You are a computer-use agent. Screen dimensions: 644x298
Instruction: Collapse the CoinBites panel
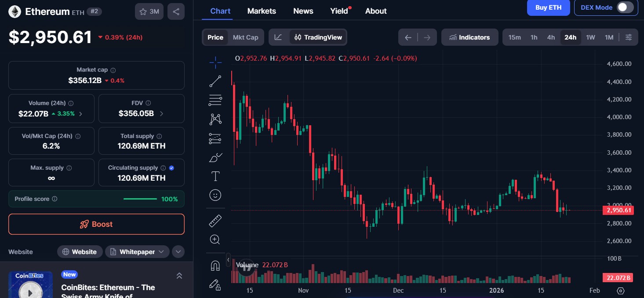(x=179, y=276)
